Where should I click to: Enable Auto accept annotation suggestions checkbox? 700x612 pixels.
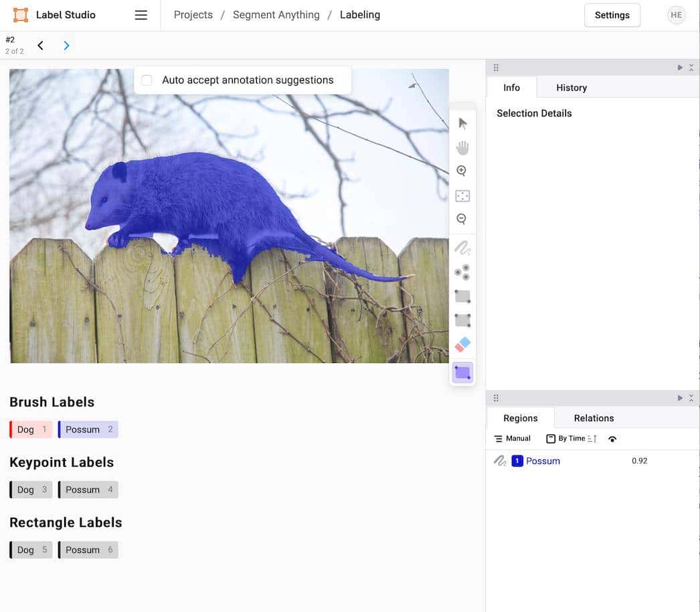(147, 80)
